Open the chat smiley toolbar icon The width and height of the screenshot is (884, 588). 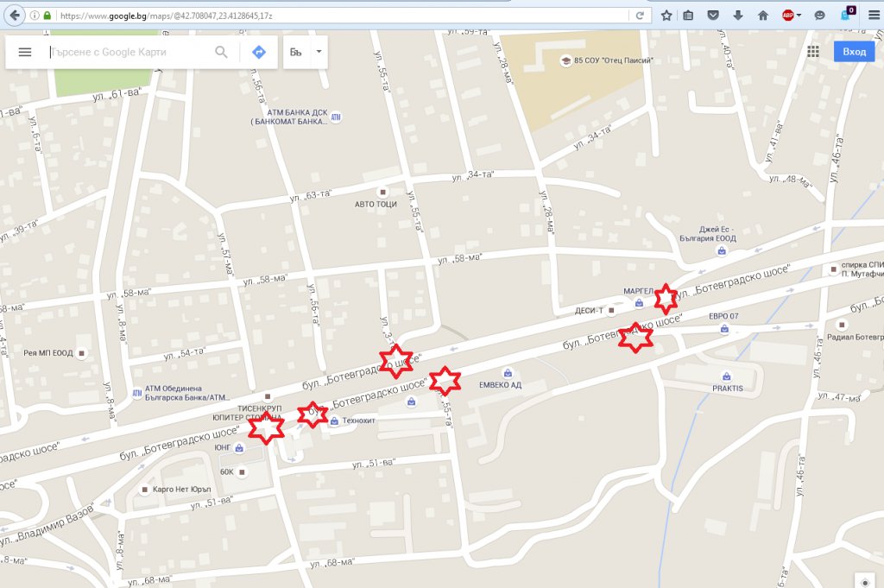[820, 16]
